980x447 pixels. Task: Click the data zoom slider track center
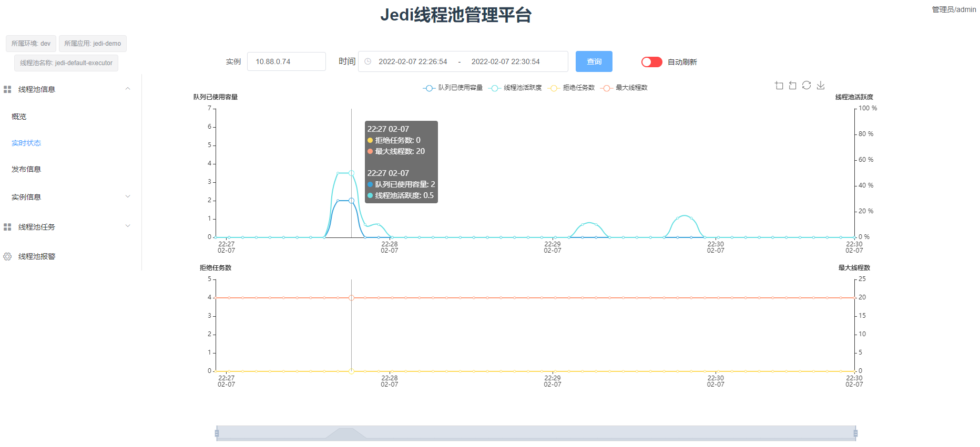(536, 433)
